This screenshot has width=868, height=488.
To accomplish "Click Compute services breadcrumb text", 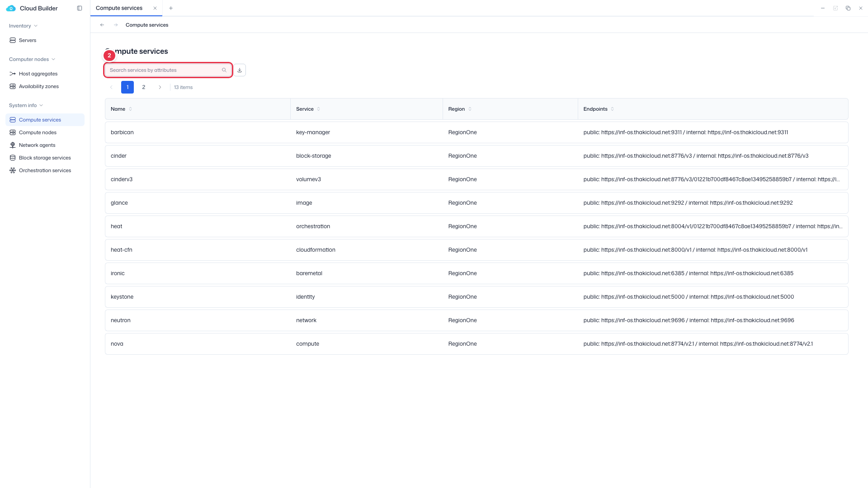I will coord(147,25).
